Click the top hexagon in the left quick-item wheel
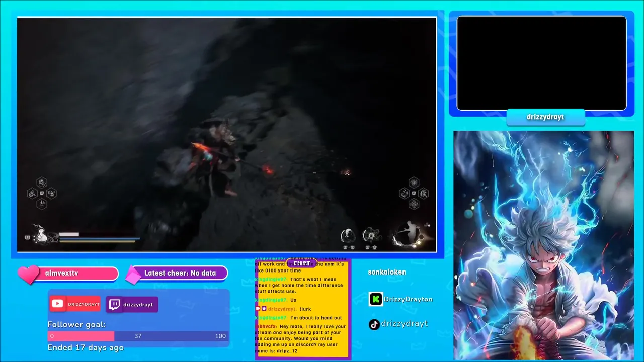Image resolution: width=644 pixels, height=362 pixels. pyautogui.click(x=42, y=182)
